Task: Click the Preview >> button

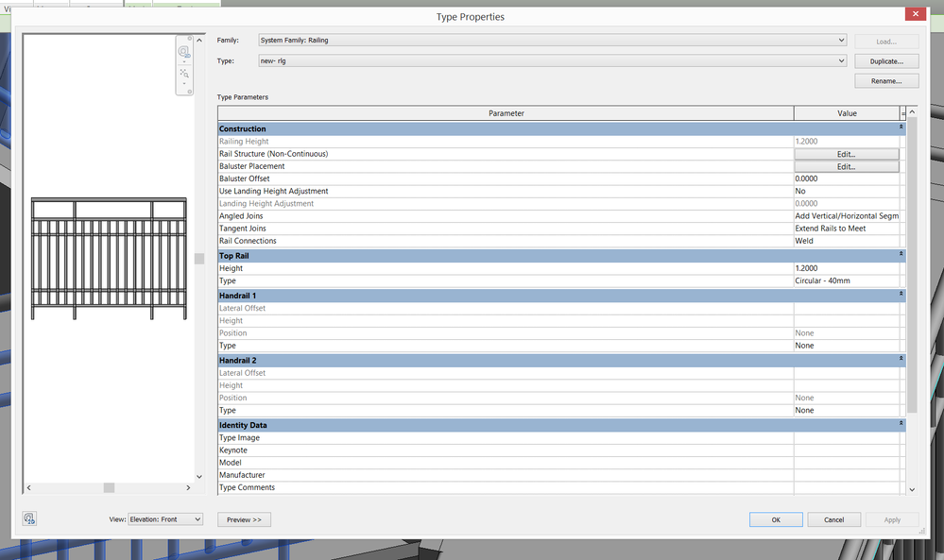Action: pyautogui.click(x=244, y=519)
